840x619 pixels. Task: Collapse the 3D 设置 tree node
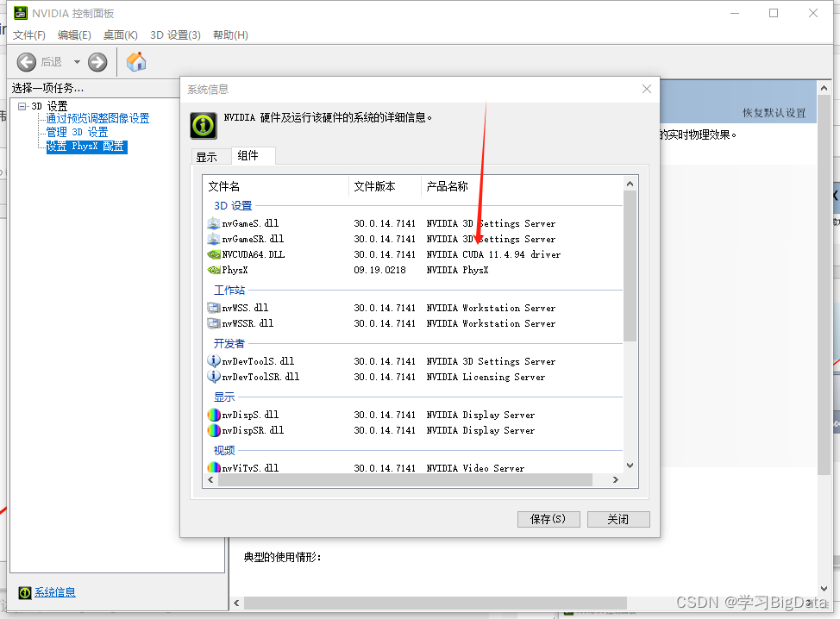pos(22,106)
